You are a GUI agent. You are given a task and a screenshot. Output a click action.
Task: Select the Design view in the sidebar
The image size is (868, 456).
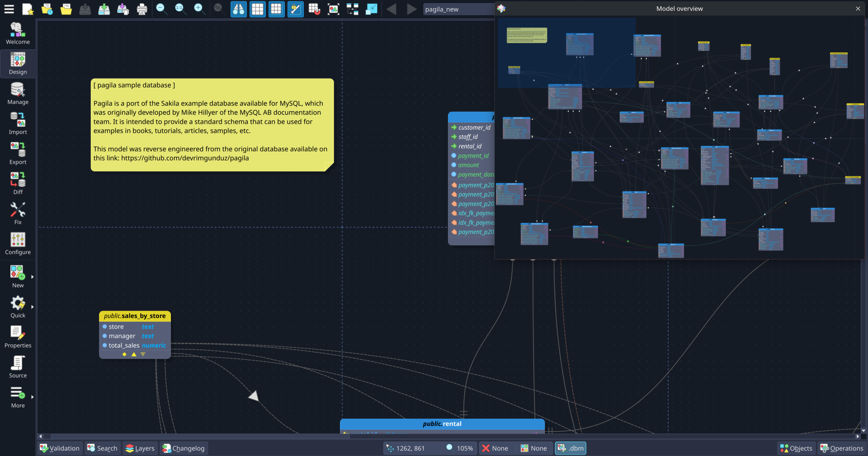tap(18, 63)
